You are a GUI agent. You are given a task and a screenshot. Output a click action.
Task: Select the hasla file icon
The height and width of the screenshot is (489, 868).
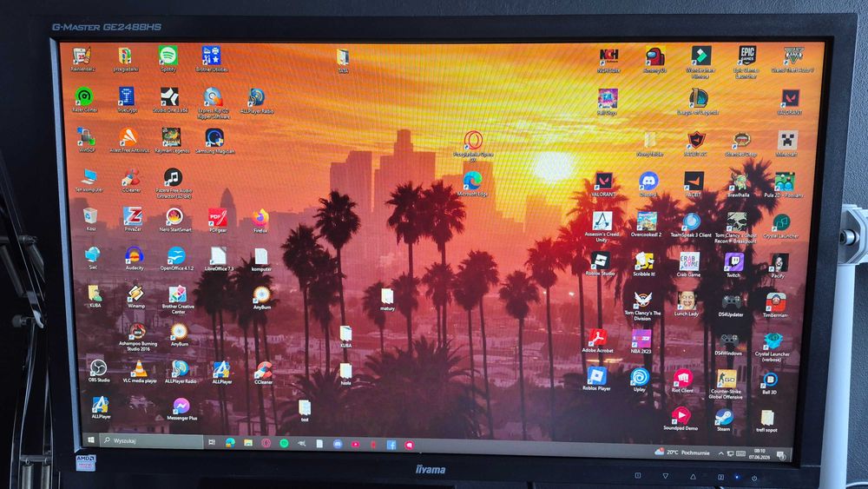tap(345, 373)
